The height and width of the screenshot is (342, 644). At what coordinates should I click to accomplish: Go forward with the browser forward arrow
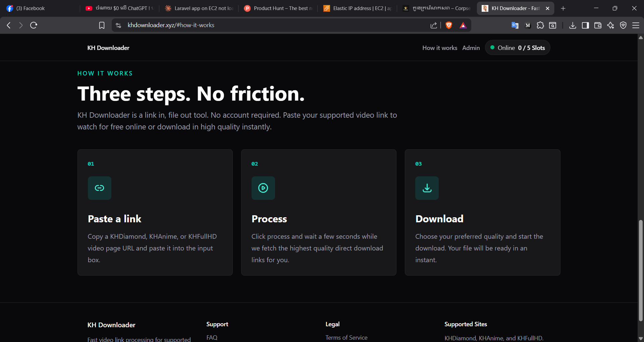pos(21,25)
